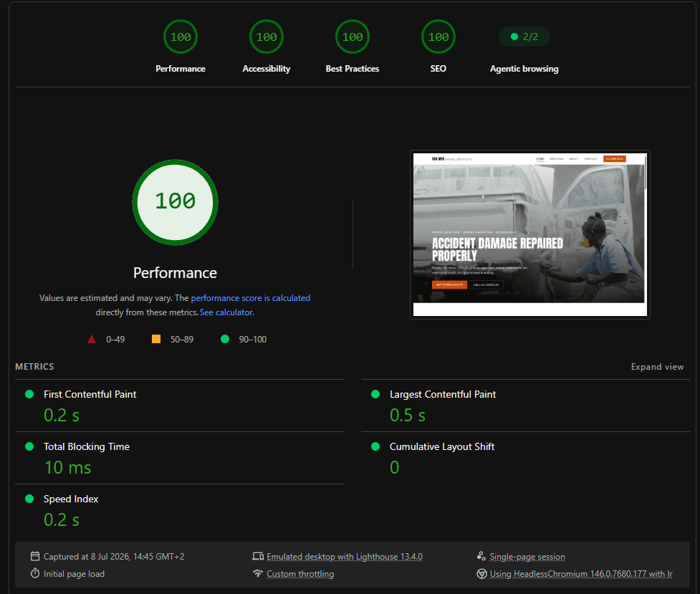Select the Performance category label at top
Viewport: 700px width, 594px height.
(181, 69)
